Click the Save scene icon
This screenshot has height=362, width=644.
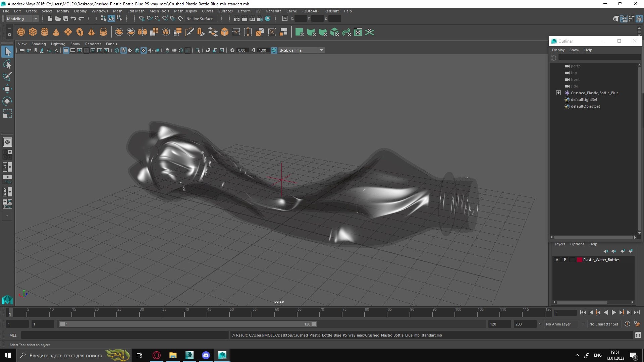point(66,19)
